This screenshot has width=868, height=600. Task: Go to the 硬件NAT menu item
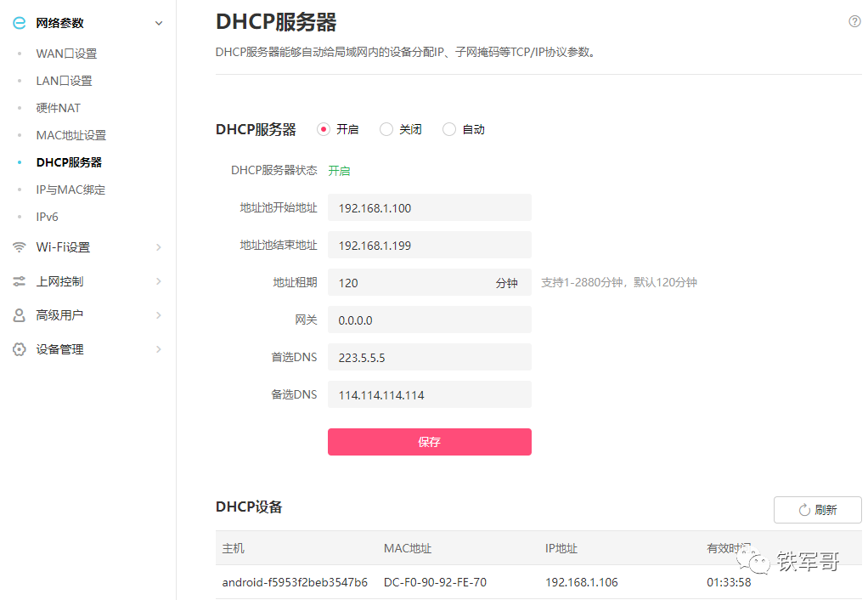pyautogui.click(x=58, y=108)
